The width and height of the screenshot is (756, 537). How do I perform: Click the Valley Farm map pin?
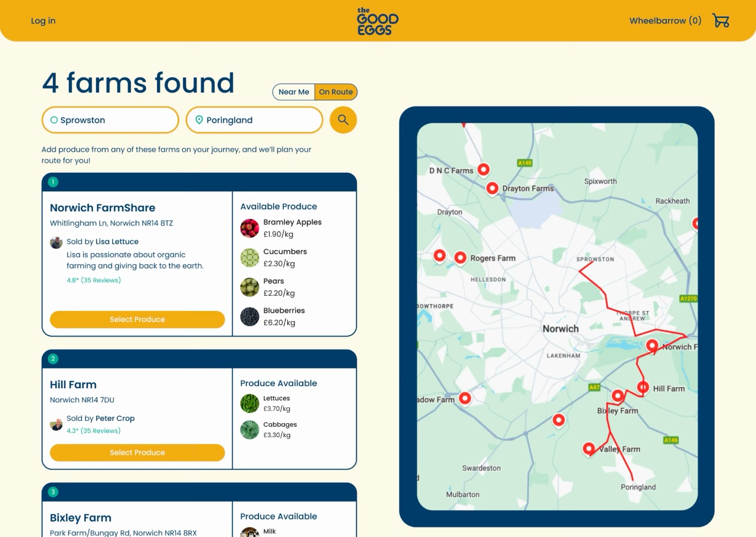click(x=589, y=448)
